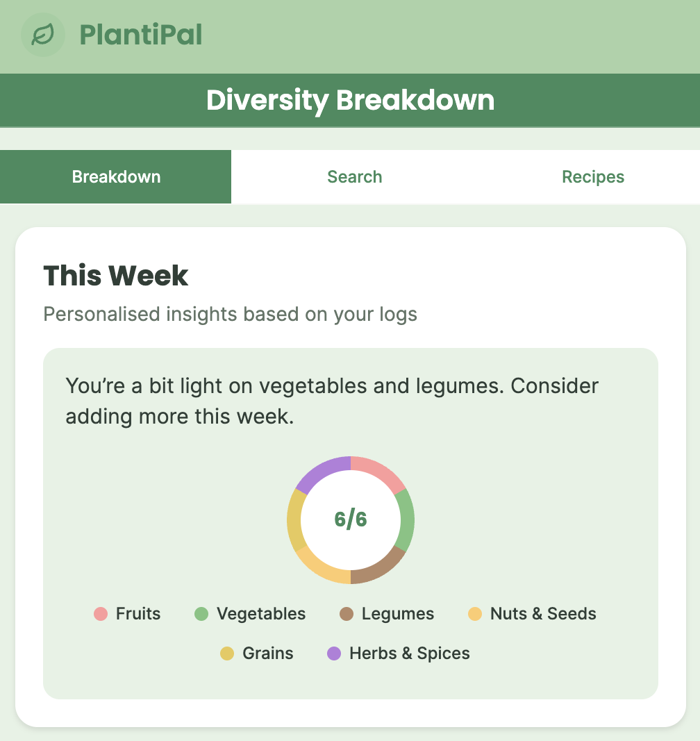The image size is (700, 741).
Task: Click the PlantiPal leaf logo icon
Action: (x=43, y=35)
